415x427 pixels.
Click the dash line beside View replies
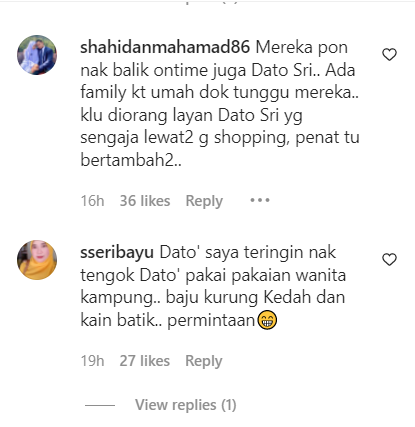pyautogui.click(x=100, y=405)
